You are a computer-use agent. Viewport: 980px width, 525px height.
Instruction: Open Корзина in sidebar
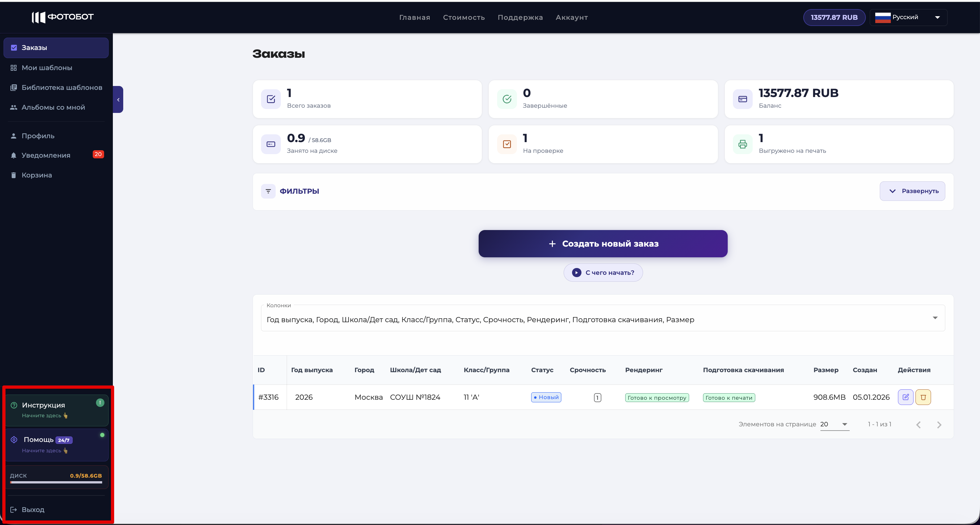tap(56, 175)
